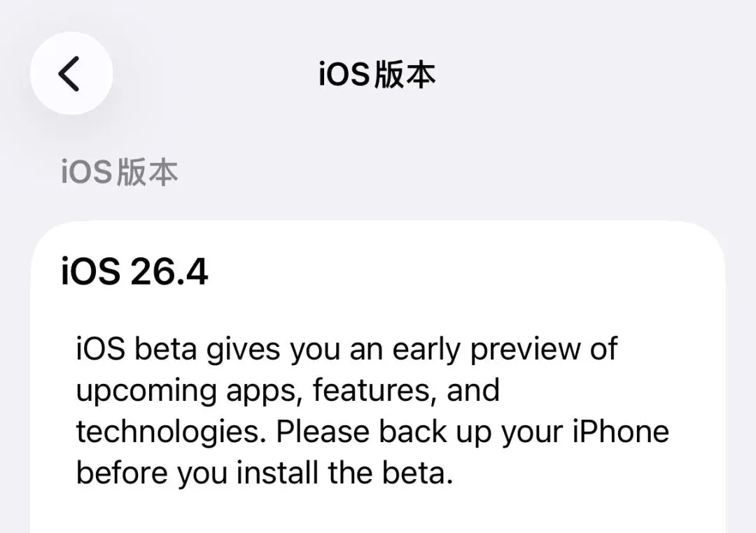The image size is (756, 533).
Task: Click the "upcoming apps, features, and" line
Action: click(x=288, y=391)
